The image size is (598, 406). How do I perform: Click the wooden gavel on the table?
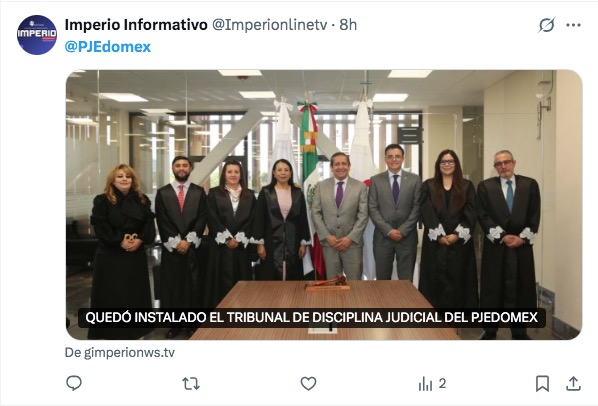click(327, 283)
